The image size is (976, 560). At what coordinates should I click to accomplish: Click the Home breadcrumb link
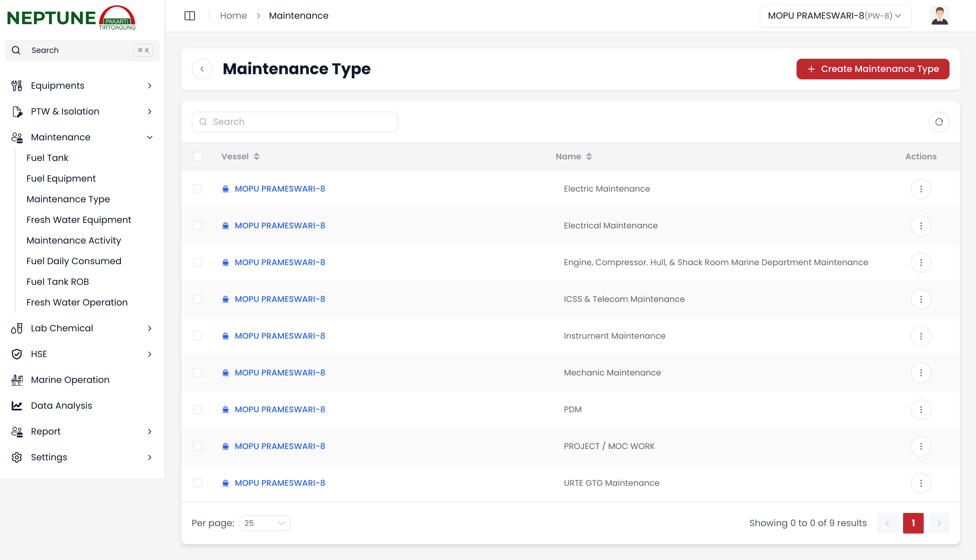point(233,16)
